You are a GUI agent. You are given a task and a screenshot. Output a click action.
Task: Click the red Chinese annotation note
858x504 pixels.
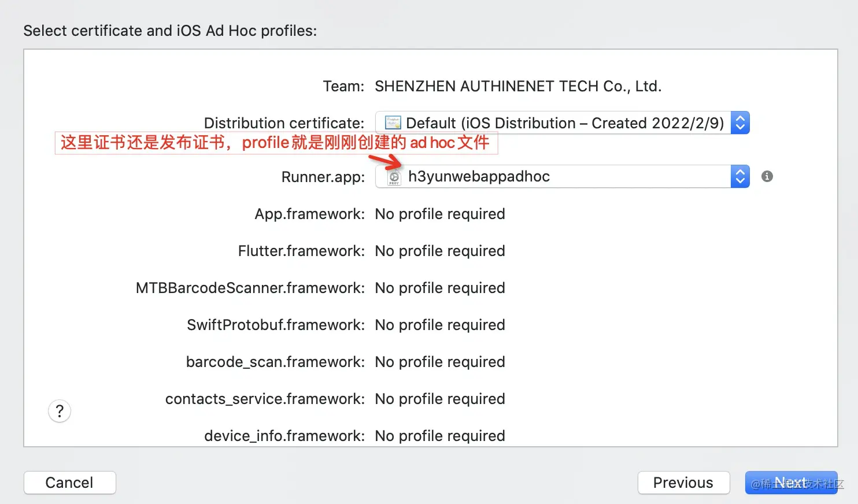click(276, 143)
